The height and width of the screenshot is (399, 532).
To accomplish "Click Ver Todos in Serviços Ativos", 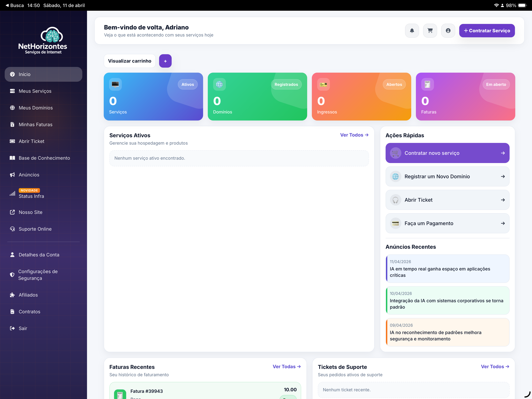I will (x=354, y=135).
